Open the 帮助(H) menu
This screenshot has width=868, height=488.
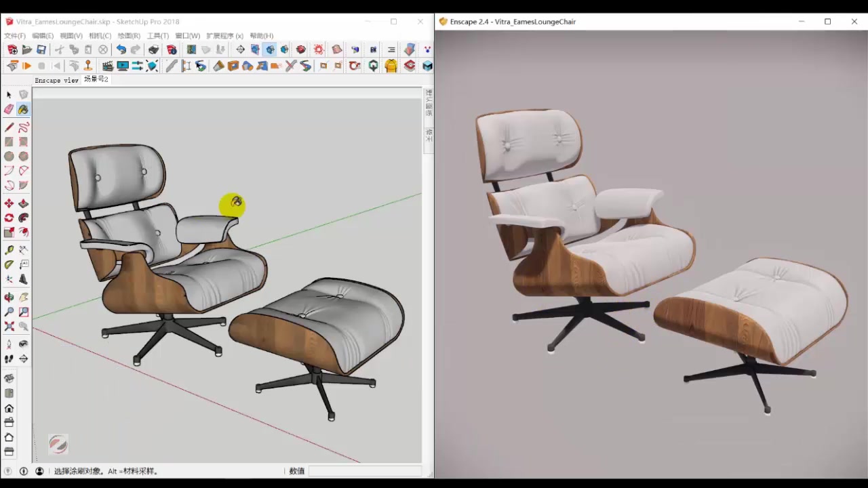pos(262,36)
